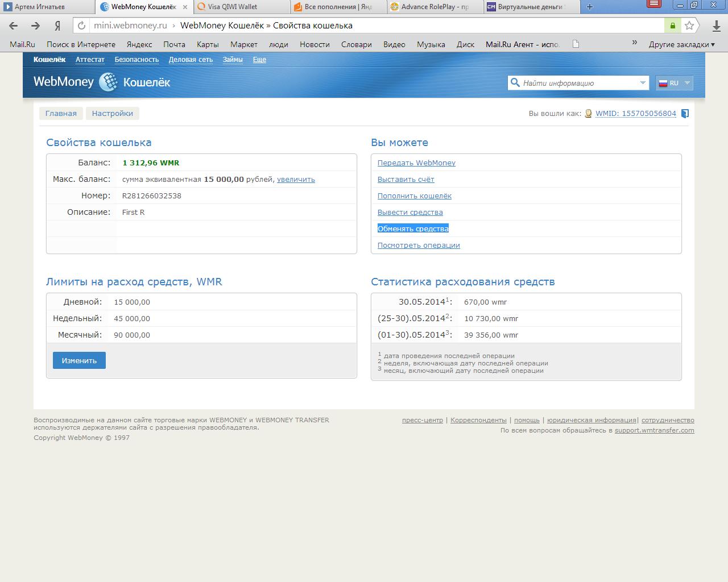Open the юридическая информация footer link
728x582 pixels.
(591, 420)
